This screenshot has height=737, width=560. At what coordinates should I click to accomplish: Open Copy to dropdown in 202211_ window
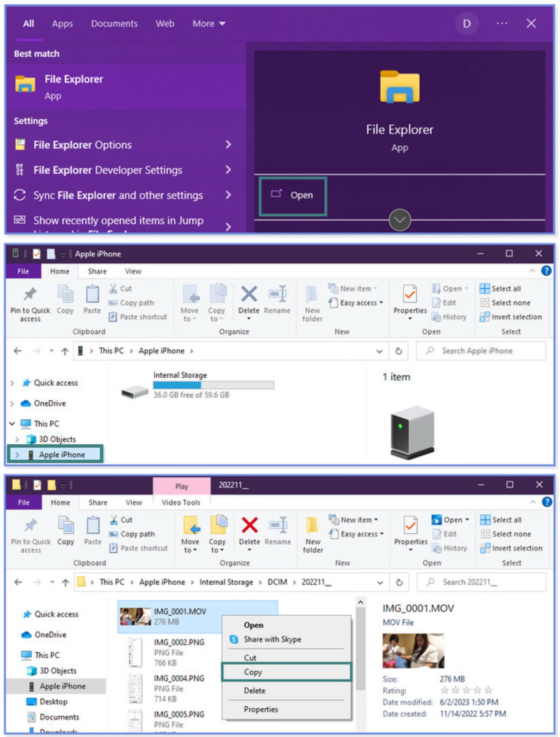coord(217,535)
